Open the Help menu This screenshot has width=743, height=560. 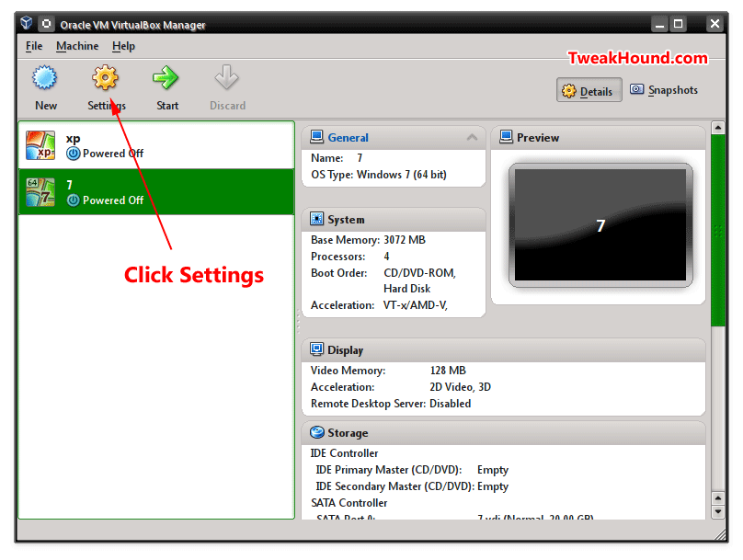123,46
